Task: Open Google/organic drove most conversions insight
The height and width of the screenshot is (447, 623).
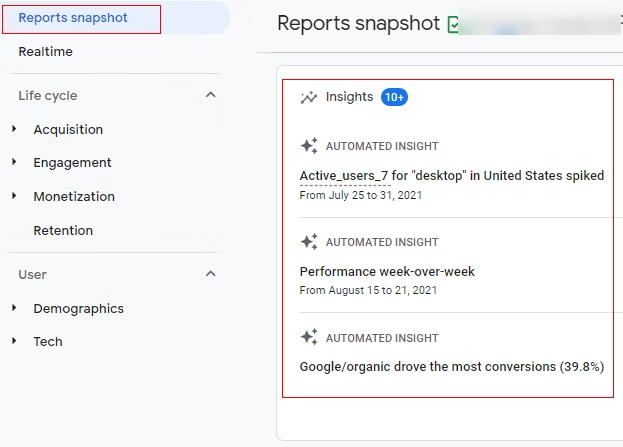Action: [x=451, y=367]
